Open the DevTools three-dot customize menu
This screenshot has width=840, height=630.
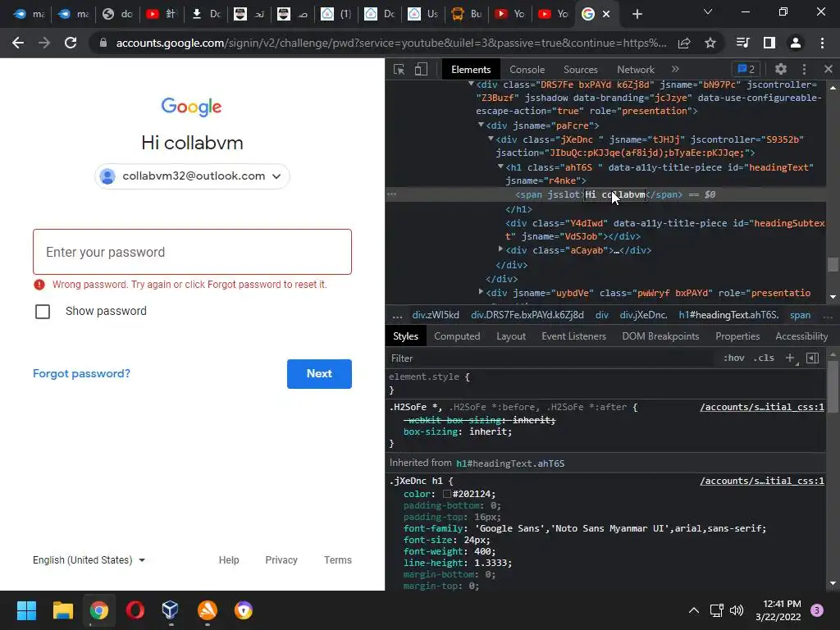(804, 69)
